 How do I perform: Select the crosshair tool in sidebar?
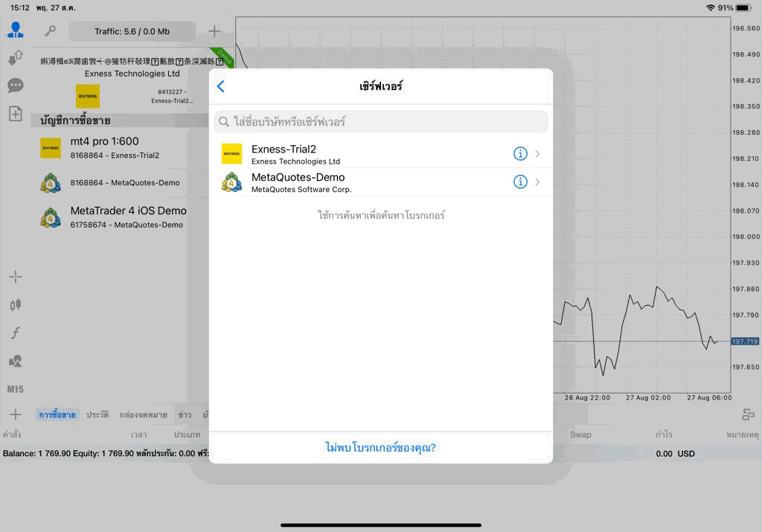point(16,277)
